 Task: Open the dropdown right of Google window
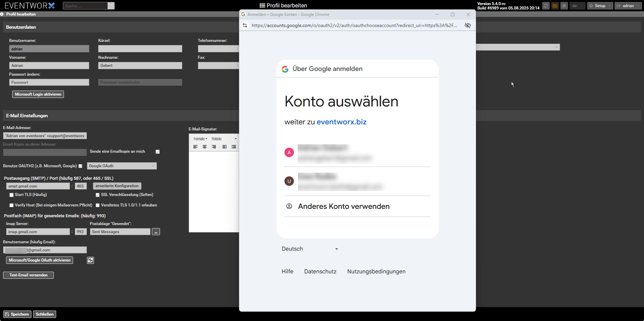pos(518,47)
